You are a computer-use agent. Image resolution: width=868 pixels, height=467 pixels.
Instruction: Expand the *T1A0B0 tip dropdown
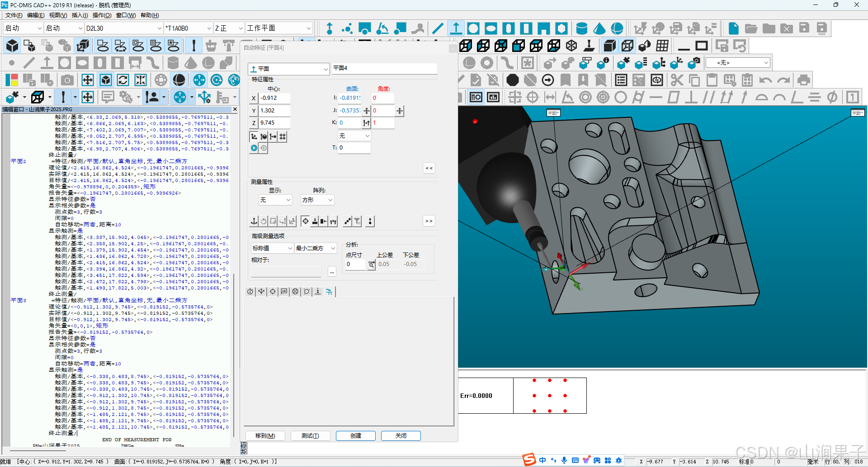pos(188,28)
